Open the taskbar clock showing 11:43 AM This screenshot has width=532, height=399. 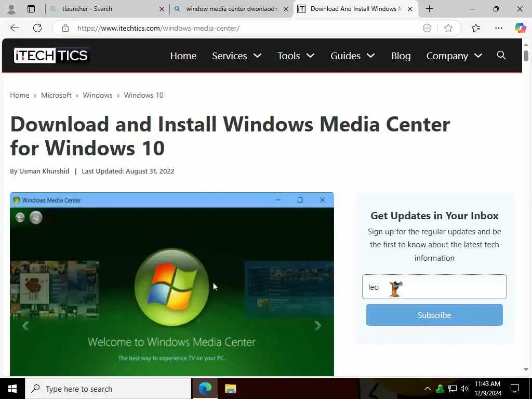[x=487, y=389]
